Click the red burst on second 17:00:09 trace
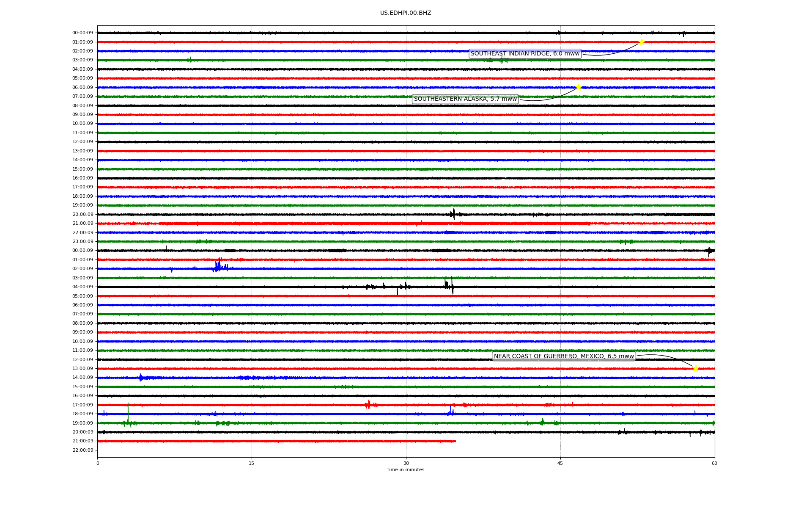The width and height of the screenshot is (812, 508). 368,405
